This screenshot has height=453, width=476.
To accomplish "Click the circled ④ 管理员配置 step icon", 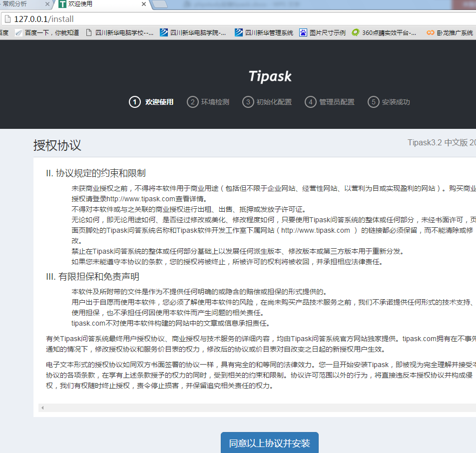I will click(311, 102).
